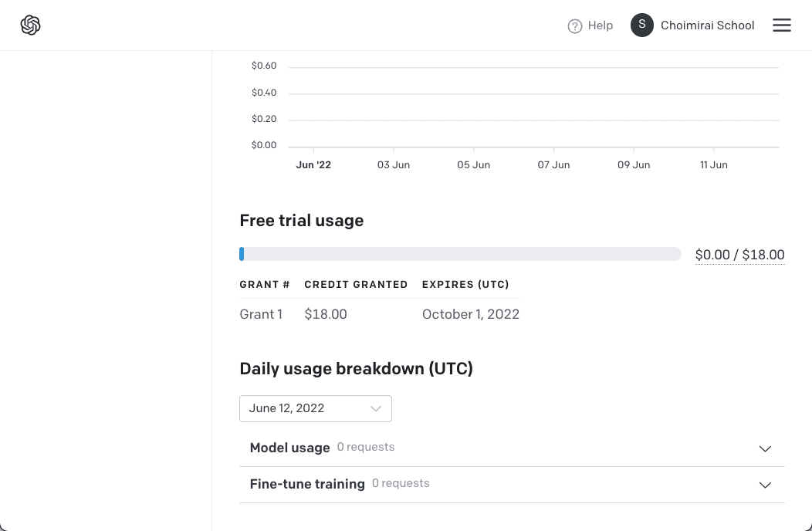
Task: Click the Grant 1 row entry
Action: [x=261, y=314]
